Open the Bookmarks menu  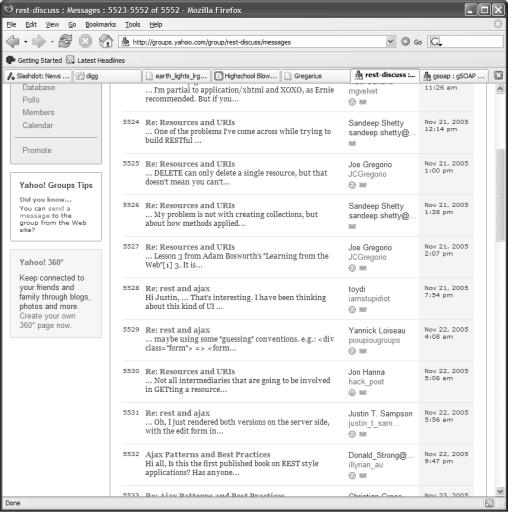(x=101, y=25)
